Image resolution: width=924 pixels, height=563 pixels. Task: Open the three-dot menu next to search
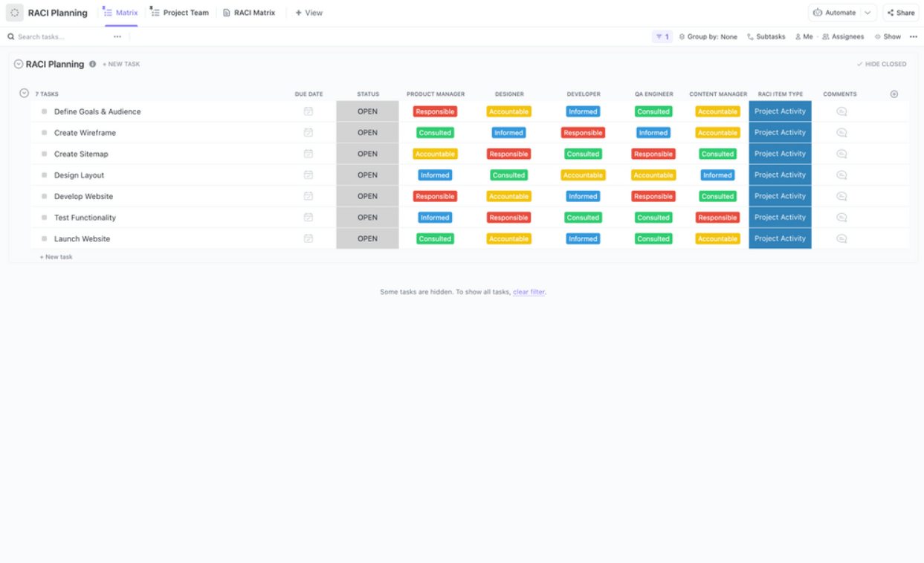coord(117,36)
